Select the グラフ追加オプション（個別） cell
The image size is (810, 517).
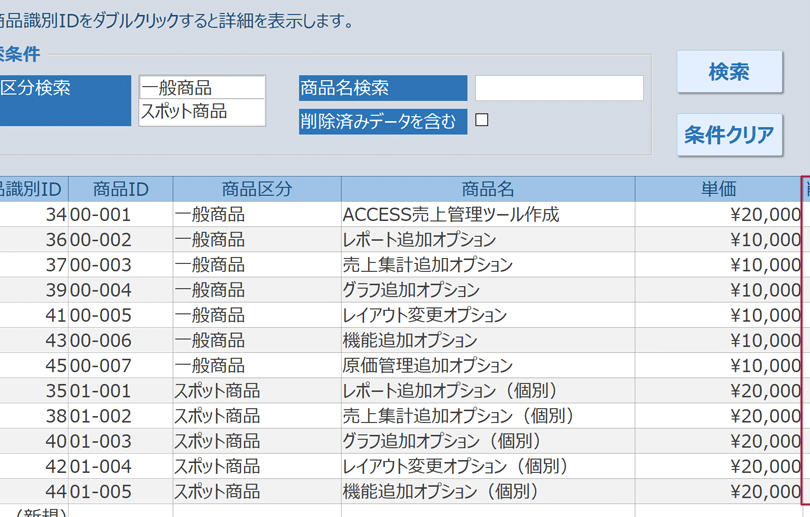pos(487,441)
